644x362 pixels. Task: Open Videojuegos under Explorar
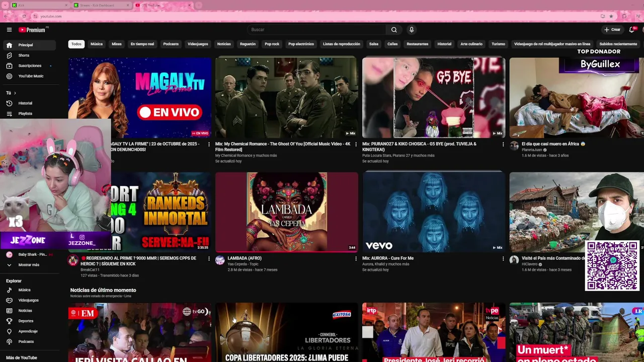pyautogui.click(x=31, y=300)
